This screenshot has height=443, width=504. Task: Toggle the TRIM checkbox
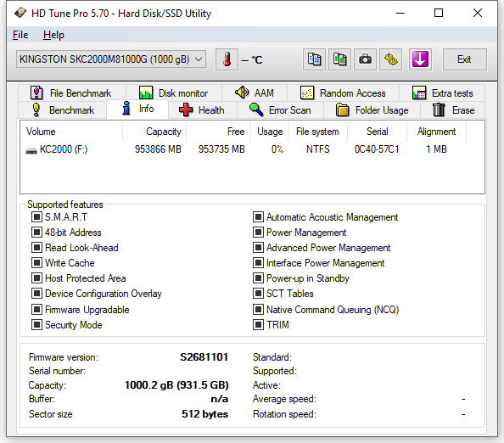(258, 325)
